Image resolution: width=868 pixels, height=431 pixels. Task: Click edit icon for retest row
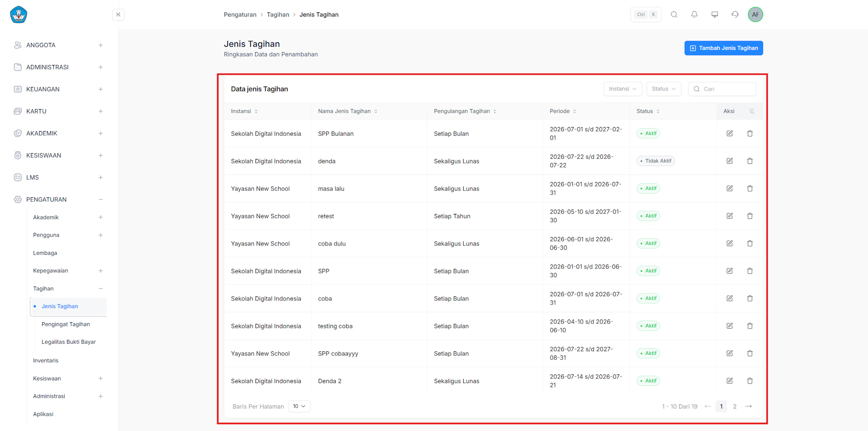tap(729, 216)
